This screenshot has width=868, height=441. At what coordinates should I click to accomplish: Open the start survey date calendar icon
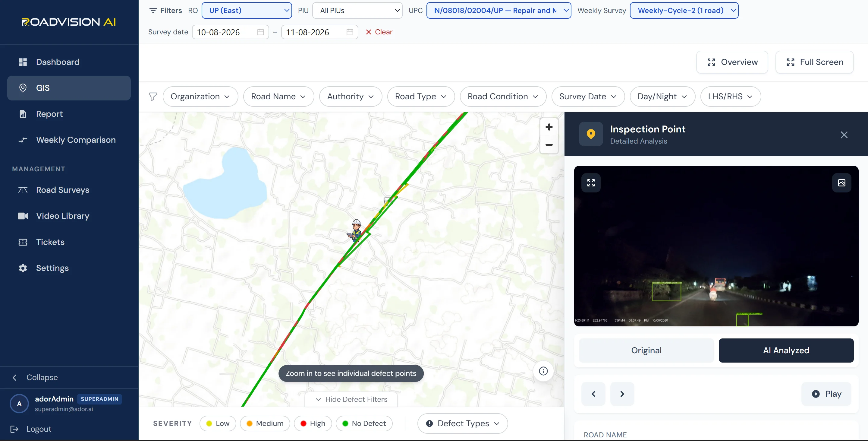[x=260, y=32]
